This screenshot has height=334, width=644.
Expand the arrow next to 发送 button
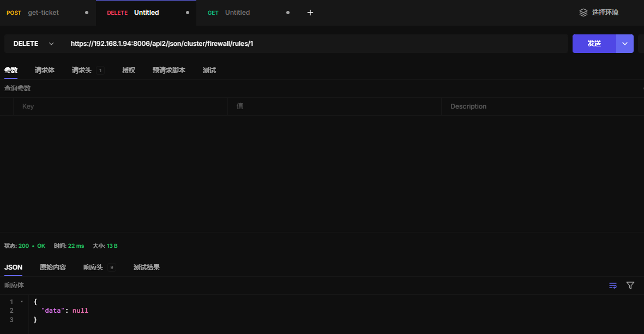(x=625, y=44)
